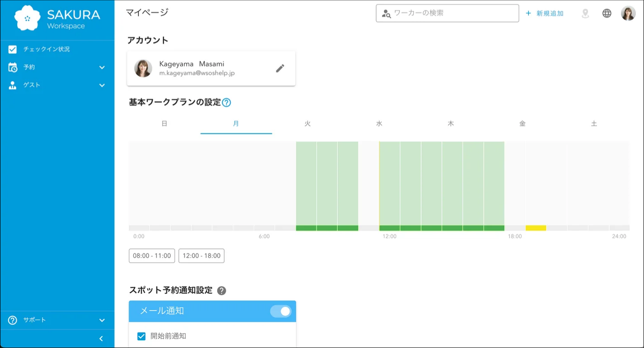Open the 08:00 - 11:00 time range chip
The height and width of the screenshot is (348, 644).
tap(152, 255)
